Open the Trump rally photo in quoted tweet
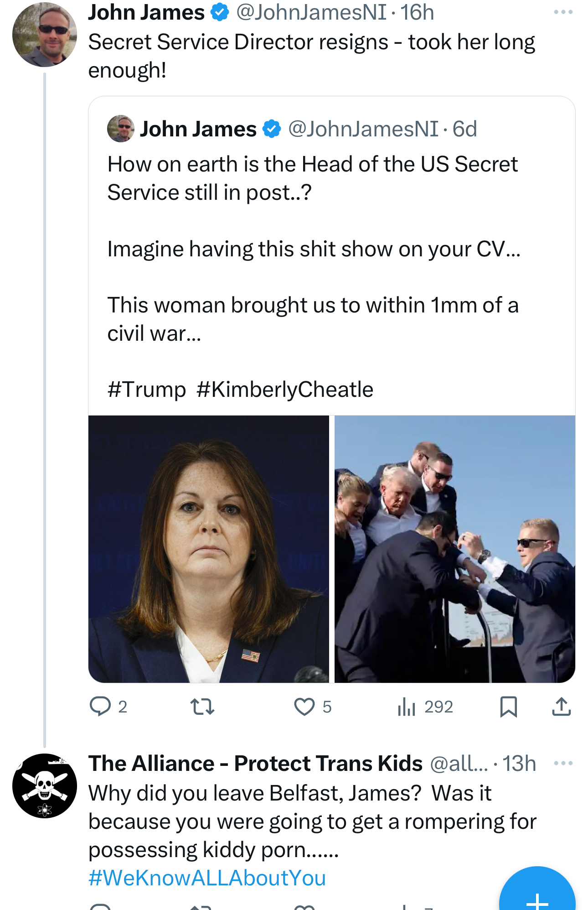 pyautogui.click(x=454, y=549)
